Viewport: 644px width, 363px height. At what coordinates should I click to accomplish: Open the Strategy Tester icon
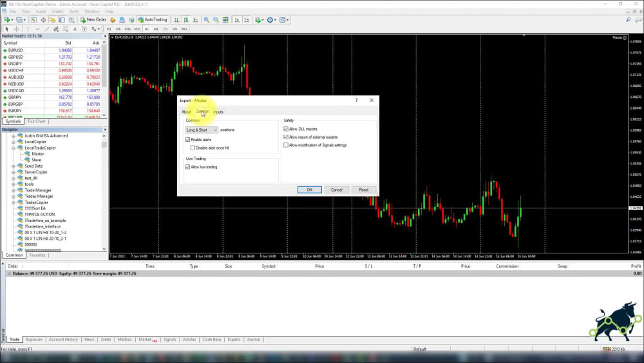point(71,20)
